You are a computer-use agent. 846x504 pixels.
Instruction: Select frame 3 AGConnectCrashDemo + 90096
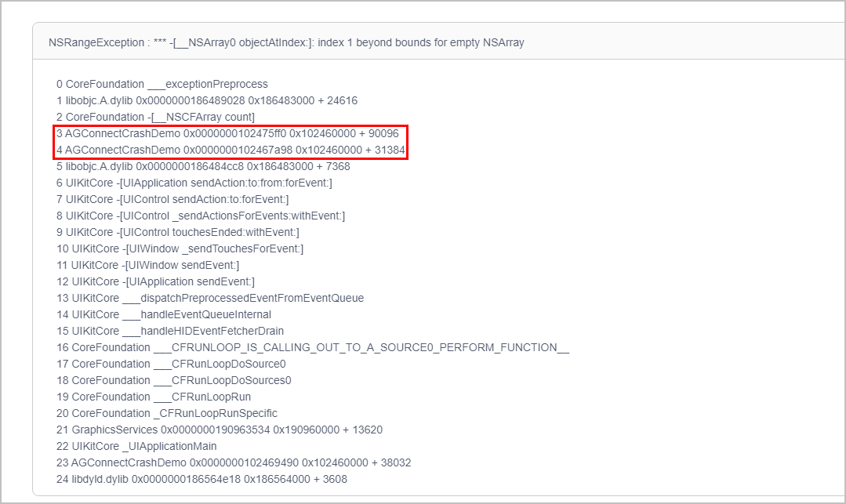point(227,134)
